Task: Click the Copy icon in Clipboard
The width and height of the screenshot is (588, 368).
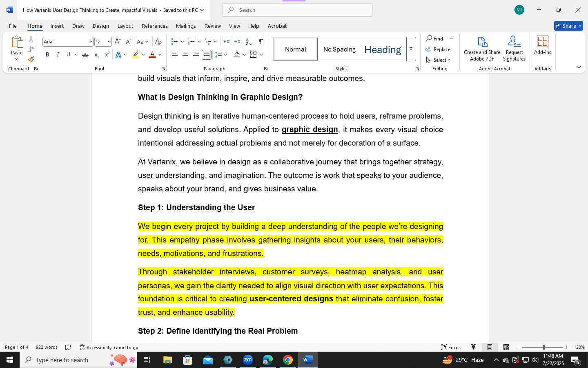Action: pyautogui.click(x=31, y=49)
